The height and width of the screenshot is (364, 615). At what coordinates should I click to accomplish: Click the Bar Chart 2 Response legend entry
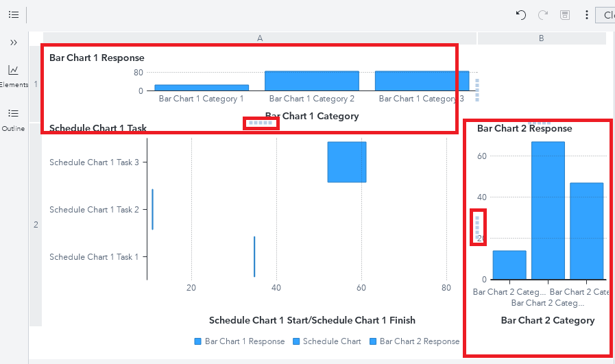tap(414, 341)
